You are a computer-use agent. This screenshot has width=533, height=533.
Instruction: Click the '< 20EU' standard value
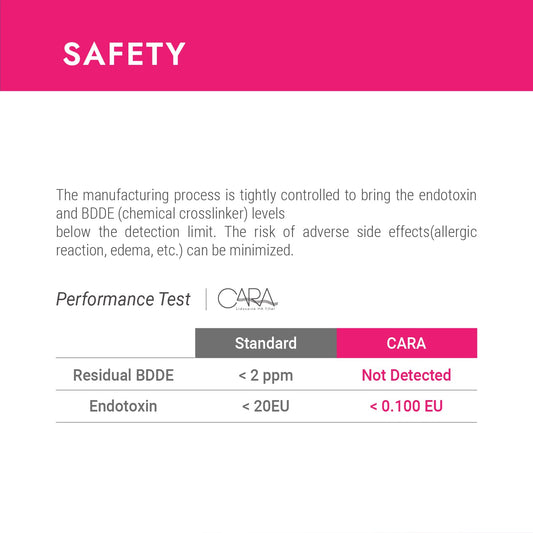[265, 406]
